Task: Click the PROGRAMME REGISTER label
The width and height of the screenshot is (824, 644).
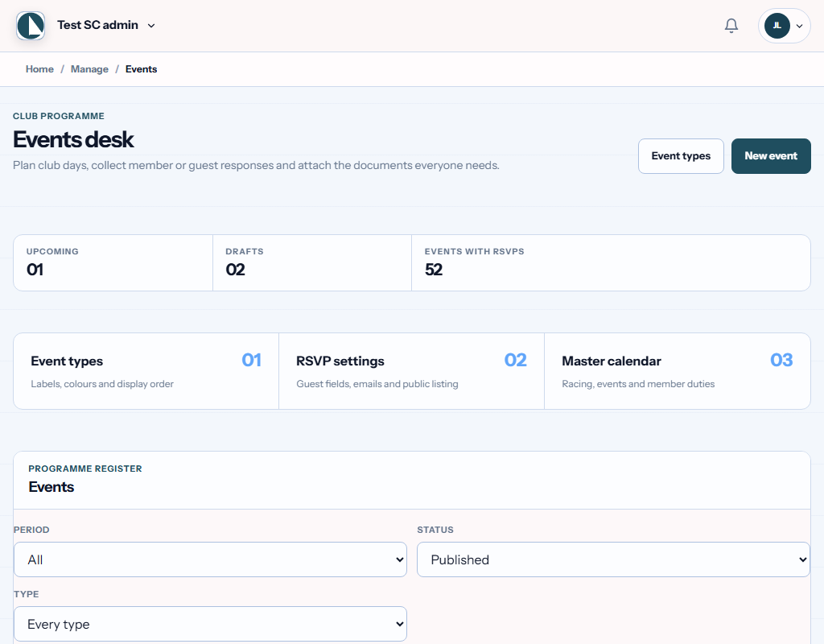Action: 85,469
